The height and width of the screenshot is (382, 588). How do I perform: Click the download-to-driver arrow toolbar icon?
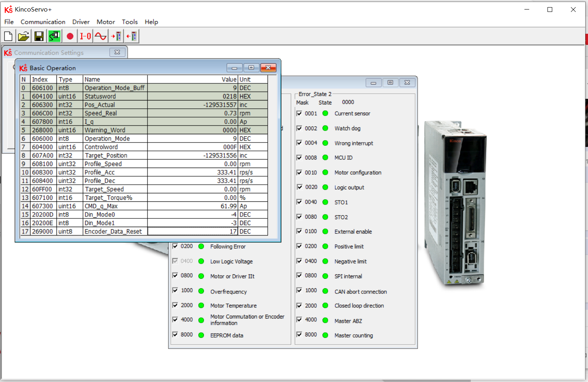tap(116, 36)
